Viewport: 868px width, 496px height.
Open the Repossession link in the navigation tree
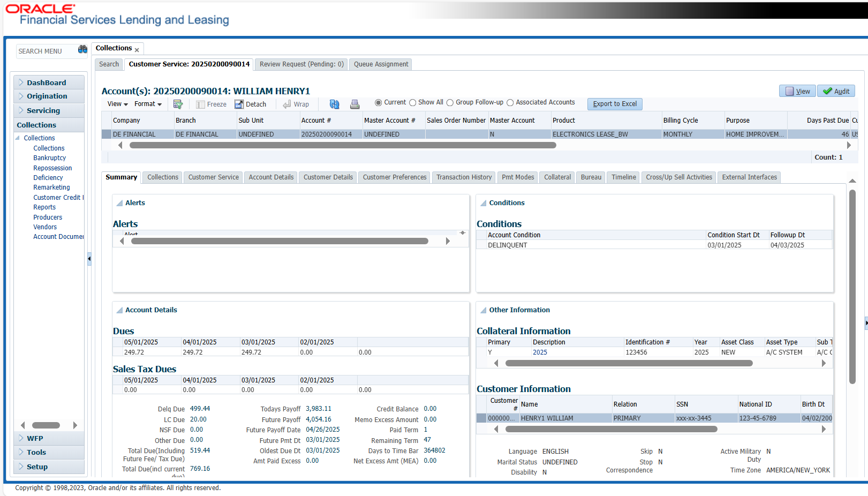pos(52,168)
